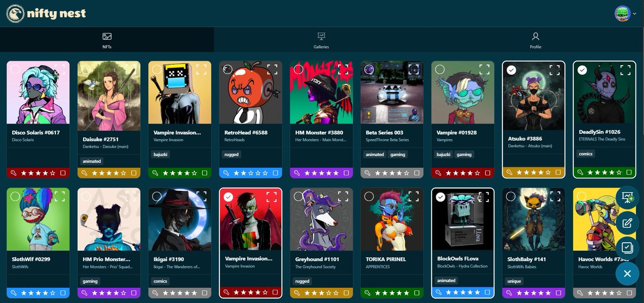The width and height of the screenshot is (644, 303).
Task: Expand Atsuko #3886 to fullscreen
Action: [x=555, y=70]
